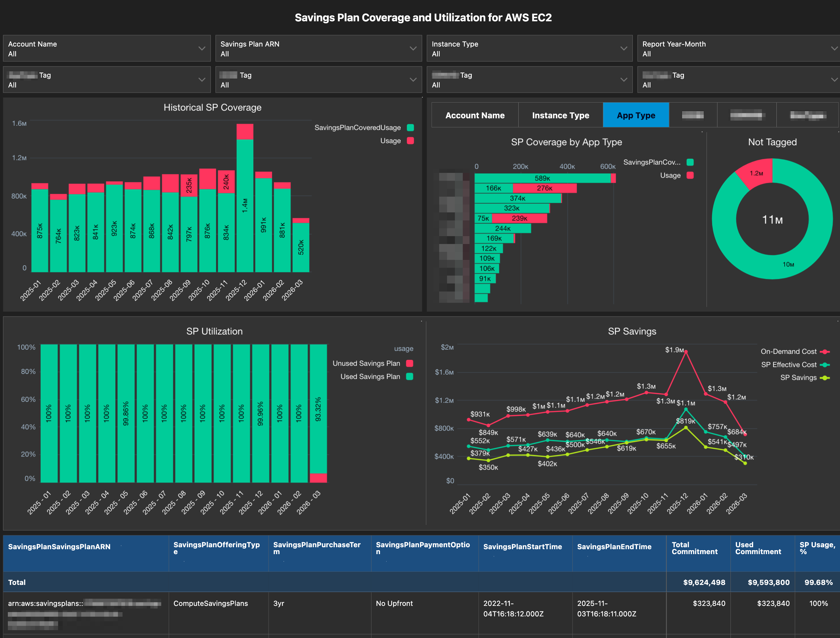Open the Savings Plan ARN filter dropdown
The image size is (840, 638).
pyautogui.click(x=318, y=48)
